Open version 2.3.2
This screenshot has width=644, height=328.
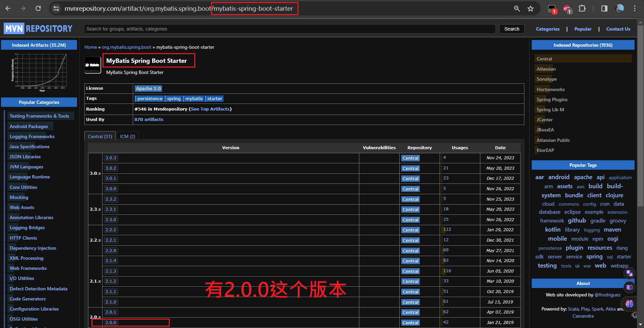point(111,199)
